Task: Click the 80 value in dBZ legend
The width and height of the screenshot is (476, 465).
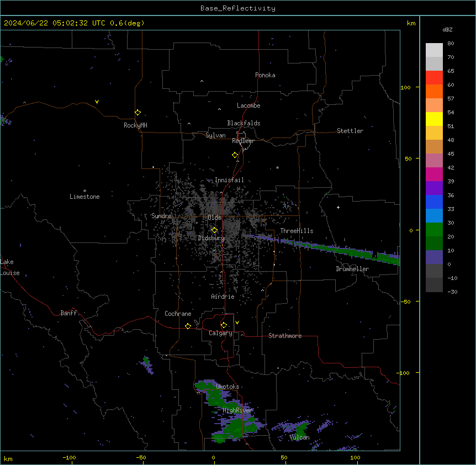Action: [451, 44]
